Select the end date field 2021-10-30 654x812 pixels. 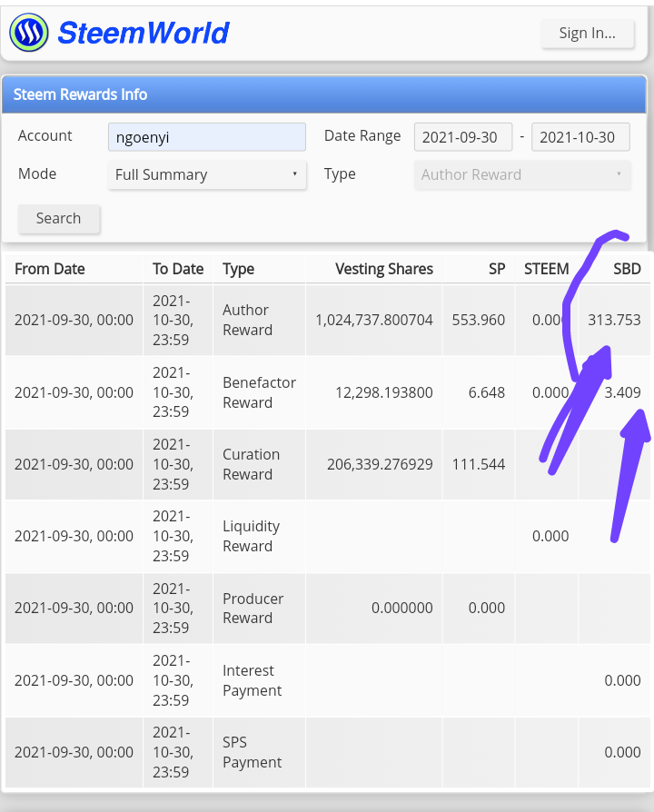tap(580, 137)
